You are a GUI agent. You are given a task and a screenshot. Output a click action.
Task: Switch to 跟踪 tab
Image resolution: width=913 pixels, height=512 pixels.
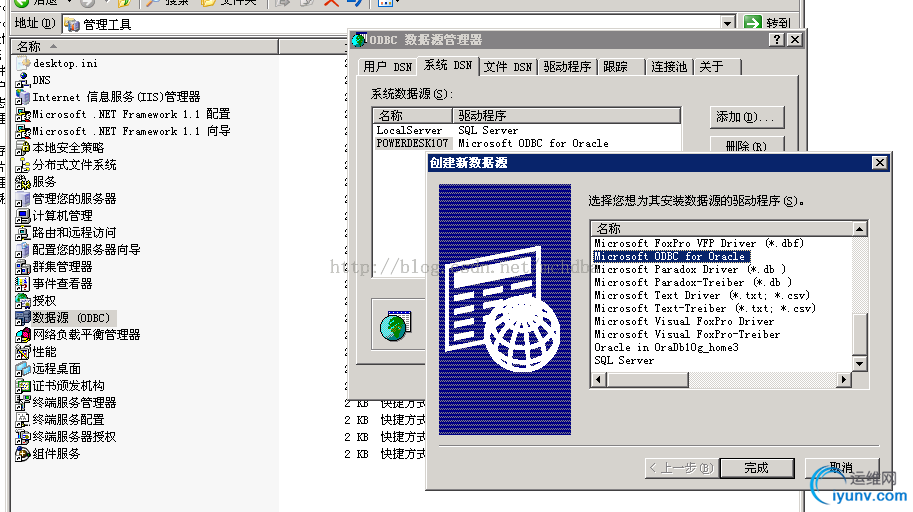pos(621,67)
